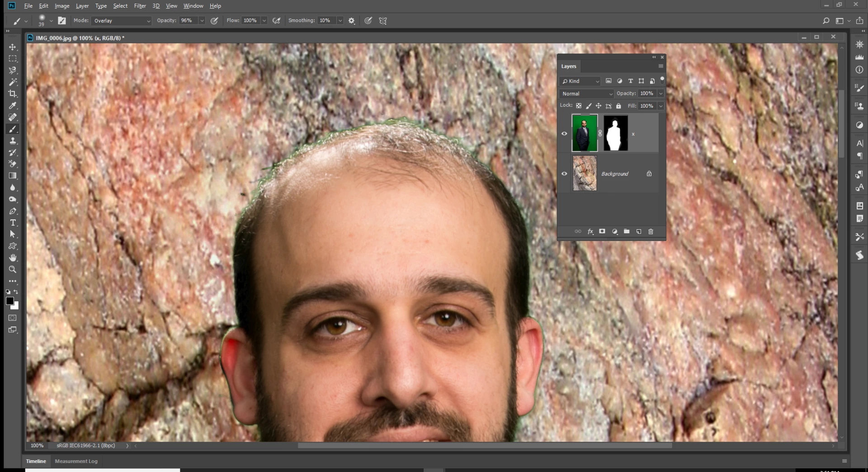The width and height of the screenshot is (868, 472).
Task: Switch to the Measurement Log tab
Action: point(76,461)
